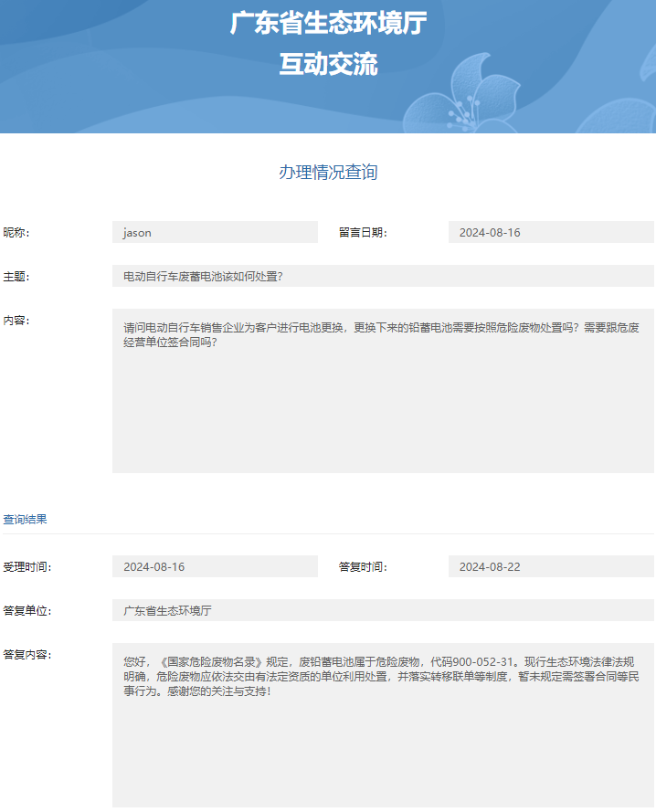Click the 留言日期 field showing 2024-08-16

coord(551,232)
